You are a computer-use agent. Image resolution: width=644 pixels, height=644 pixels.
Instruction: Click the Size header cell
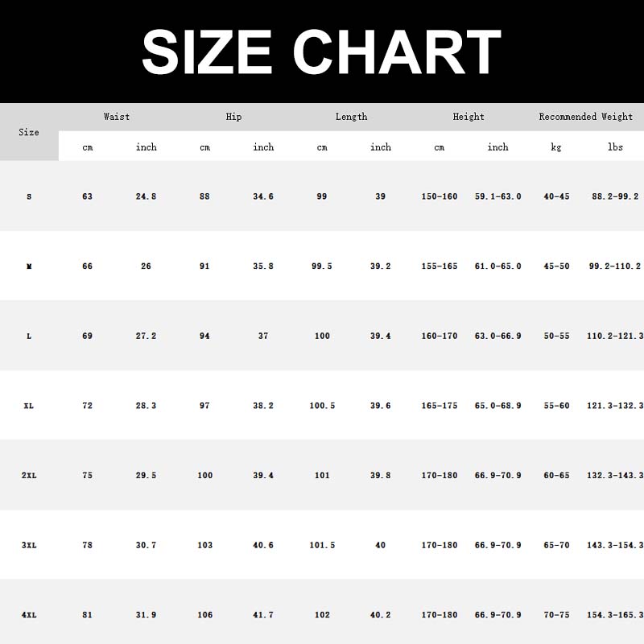29,132
